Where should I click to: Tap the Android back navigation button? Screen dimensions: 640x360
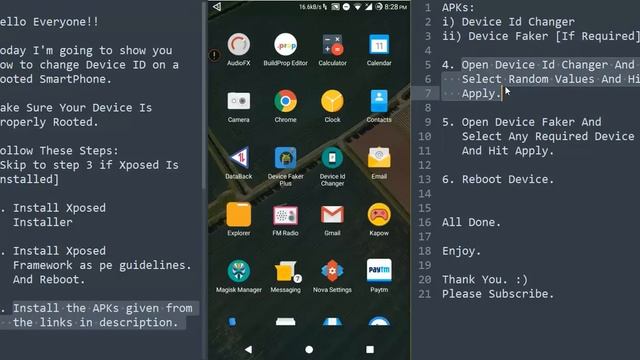(248, 349)
